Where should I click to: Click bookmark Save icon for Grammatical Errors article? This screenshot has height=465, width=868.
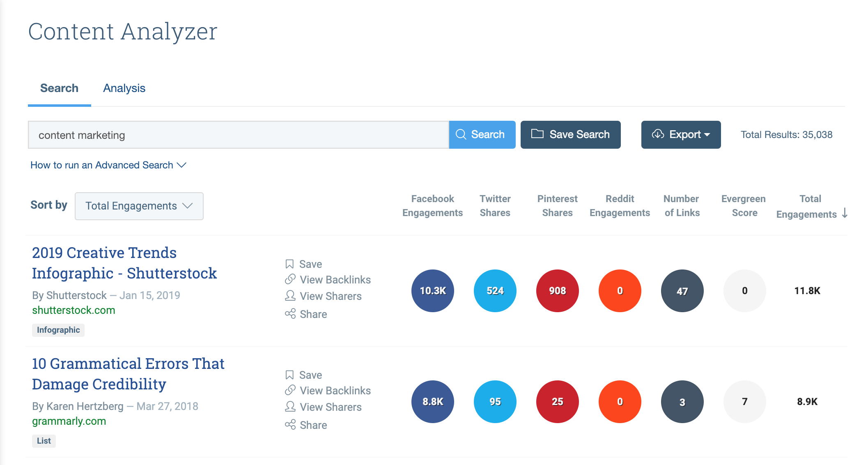tap(289, 375)
